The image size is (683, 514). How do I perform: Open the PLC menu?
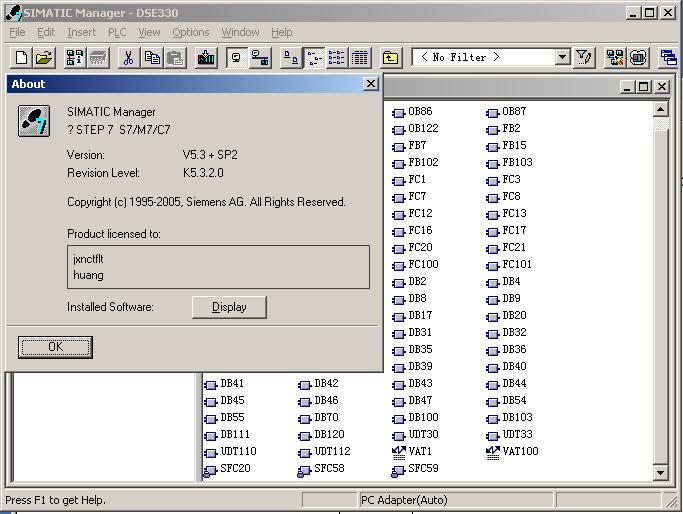[x=117, y=32]
